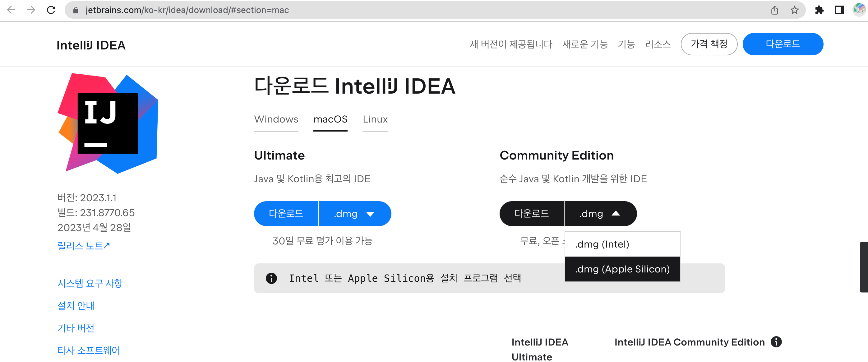Choose .dmg (Apple Silicon) option
The height and width of the screenshot is (362, 868).
tap(622, 269)
